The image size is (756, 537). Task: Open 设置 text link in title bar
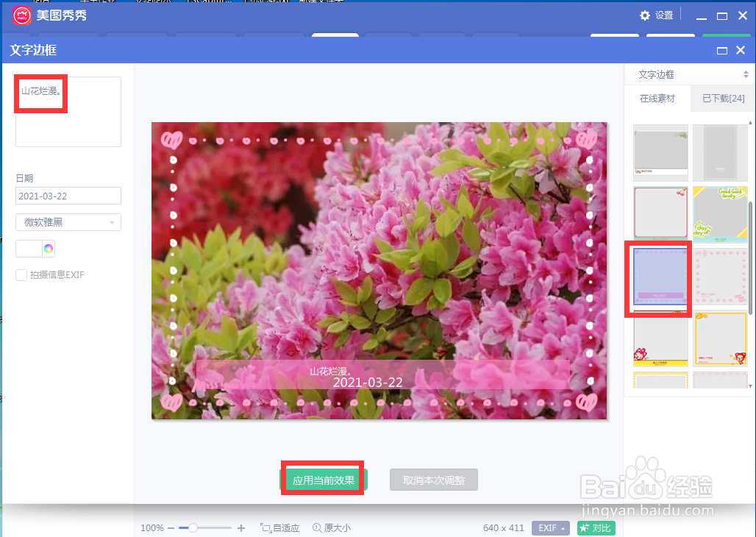(664, 15)
